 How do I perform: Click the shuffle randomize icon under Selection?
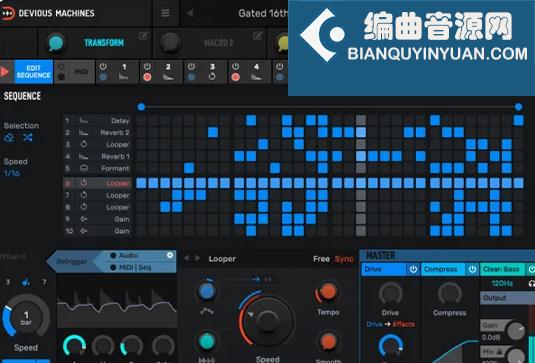tap(27, 138)
